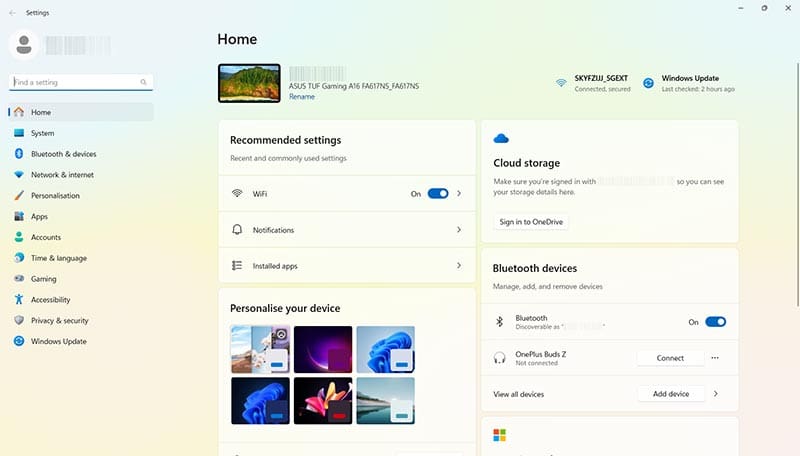Open Accounts in the sidebar
800x456 pixels.
81,237
